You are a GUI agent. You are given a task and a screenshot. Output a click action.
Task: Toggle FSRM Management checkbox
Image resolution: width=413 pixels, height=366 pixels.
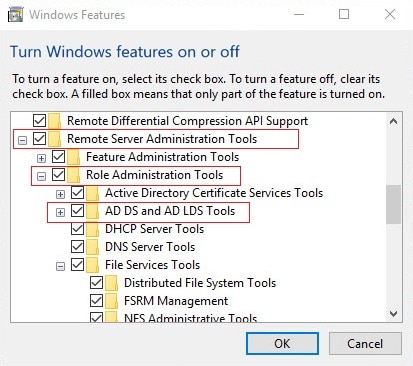click(96, 300)
